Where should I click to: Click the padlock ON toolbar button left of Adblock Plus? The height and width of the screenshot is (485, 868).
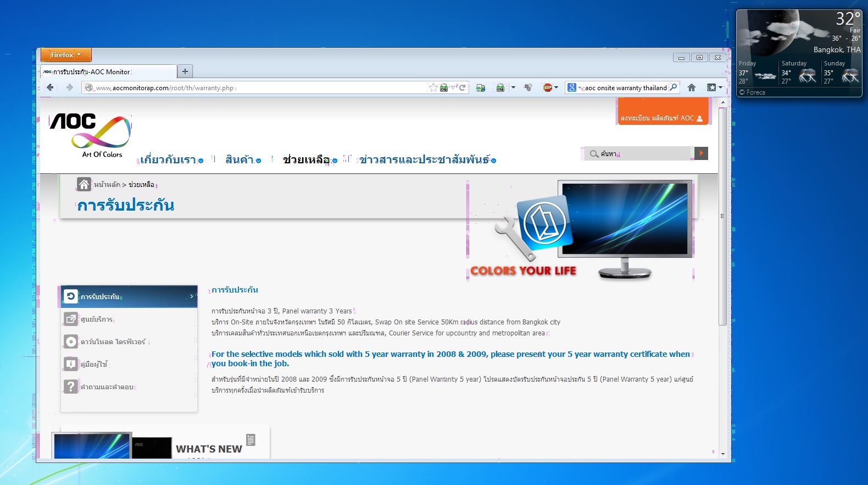pos(500,87)
